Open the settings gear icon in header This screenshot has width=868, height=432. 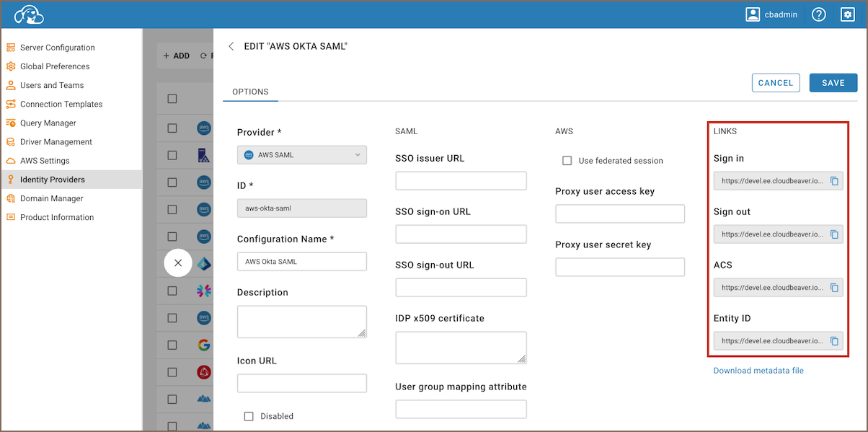pos(847,14)
